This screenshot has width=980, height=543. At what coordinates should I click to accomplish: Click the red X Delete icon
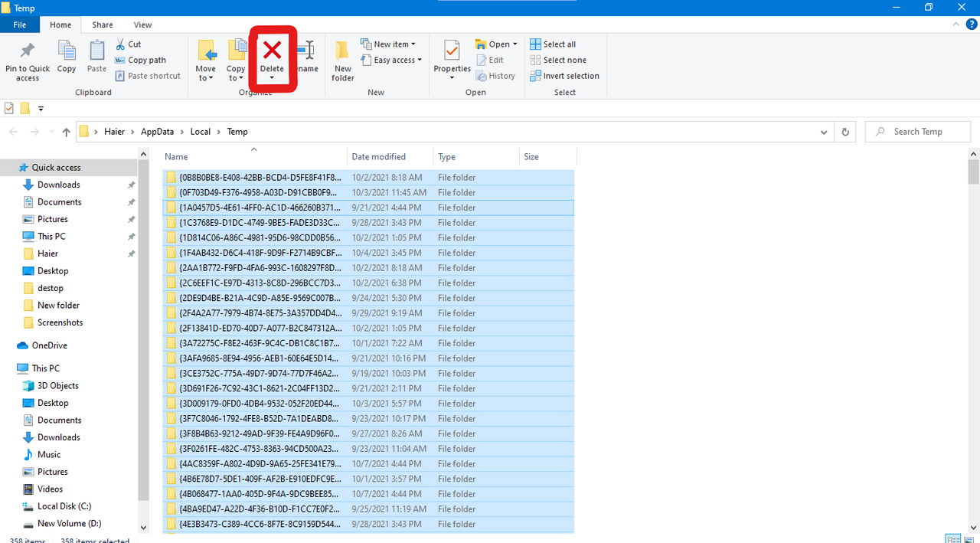coord(272,51)
